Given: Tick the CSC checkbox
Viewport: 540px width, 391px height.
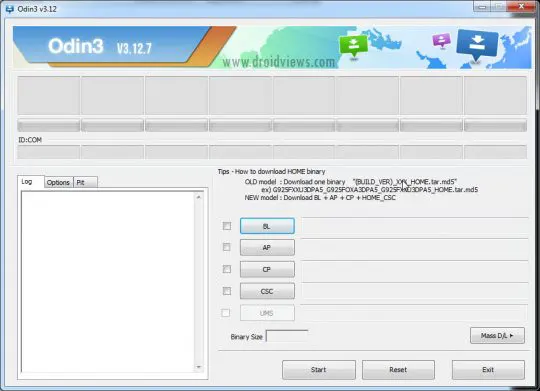Looking at the screenshot, I should pos(227,291).
